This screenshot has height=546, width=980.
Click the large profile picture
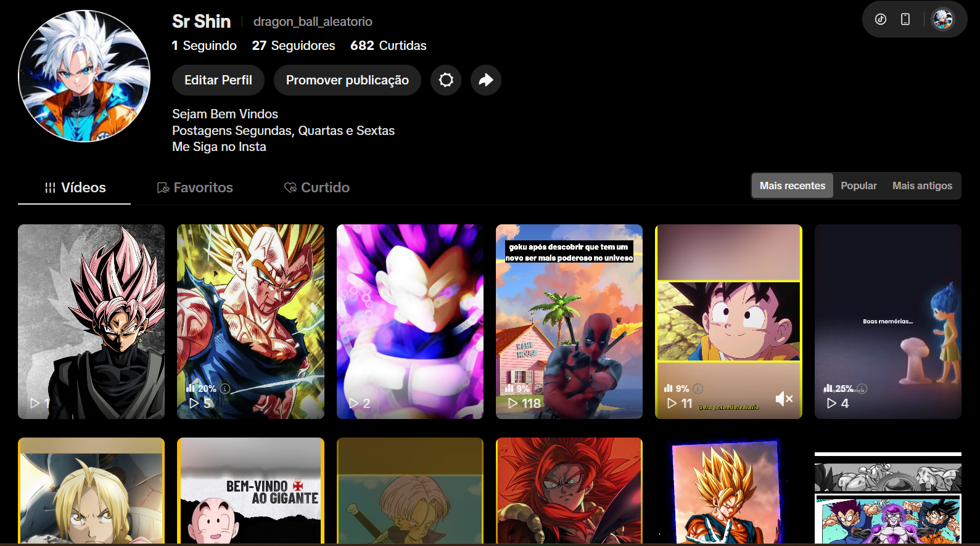click(x=84, y=76)
